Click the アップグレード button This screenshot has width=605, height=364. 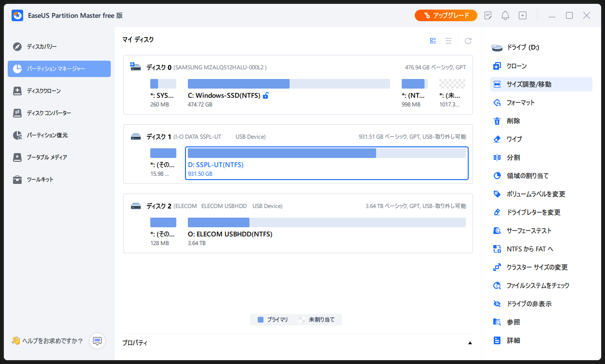pyautogui.click(x=446, y=15)
